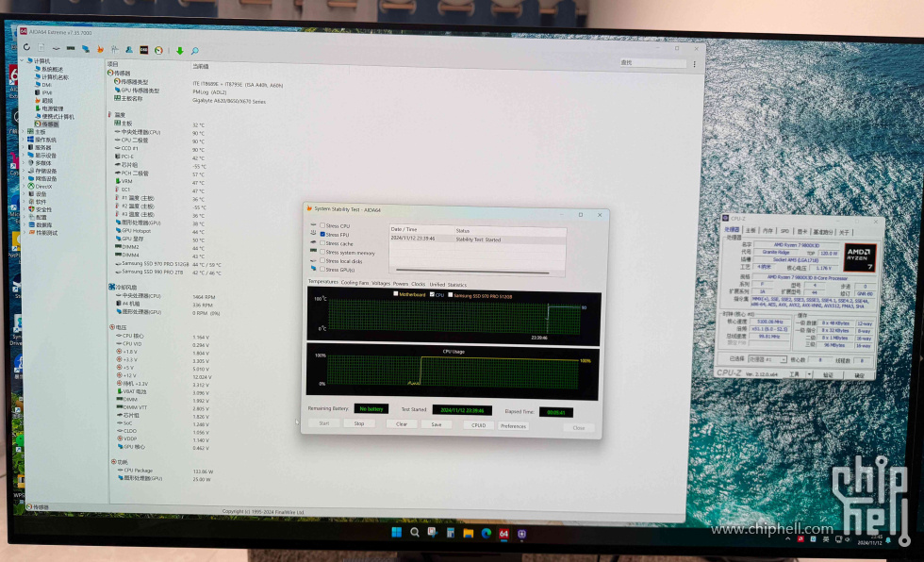Expand the 性能测试 tree node
This screenshot has width=924, height=562.
(24, 232)
